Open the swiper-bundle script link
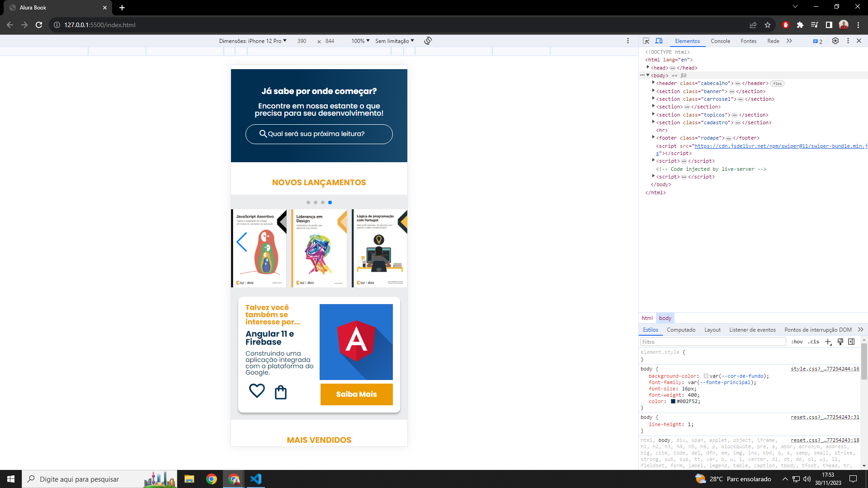 coord(780,146)
